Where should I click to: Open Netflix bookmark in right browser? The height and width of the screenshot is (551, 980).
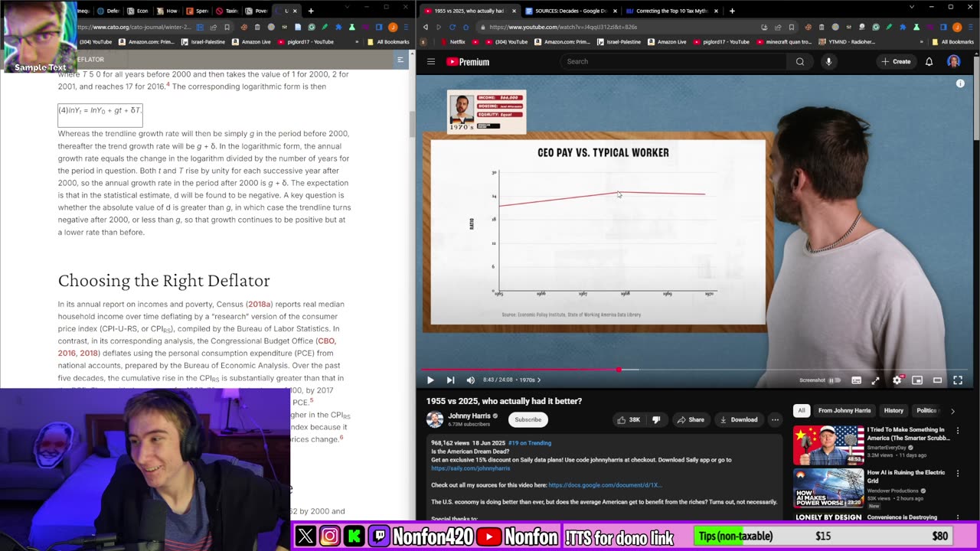pos(453,42)
